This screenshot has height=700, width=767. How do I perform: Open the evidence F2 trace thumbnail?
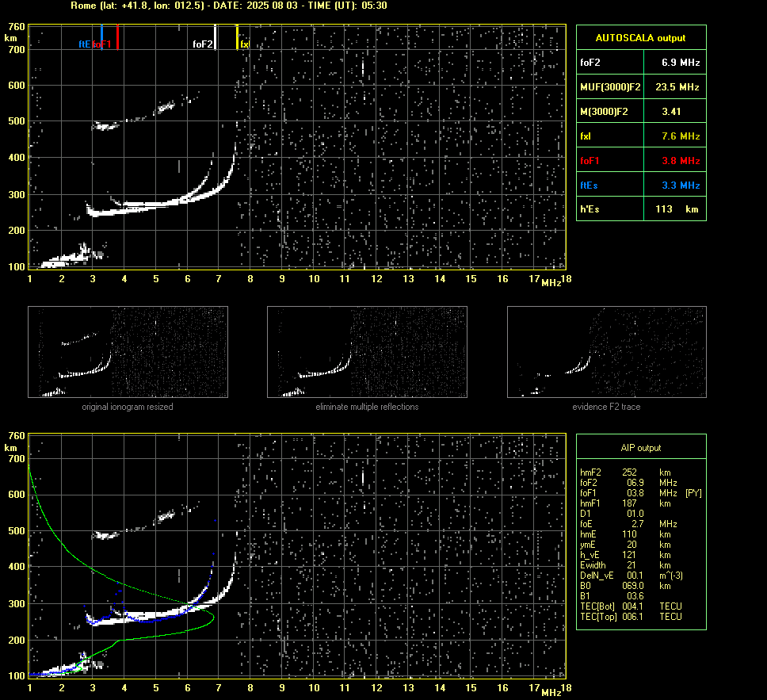607,352
